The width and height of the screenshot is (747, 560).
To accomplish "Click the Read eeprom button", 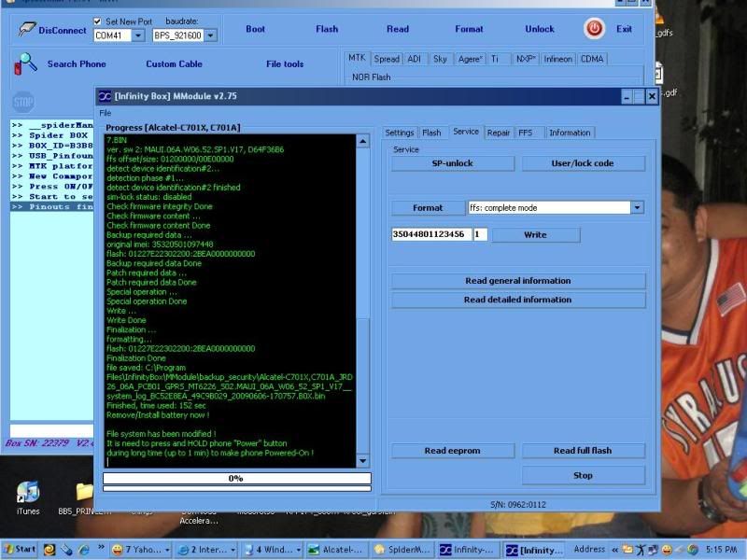I will (x=453, y=451).
